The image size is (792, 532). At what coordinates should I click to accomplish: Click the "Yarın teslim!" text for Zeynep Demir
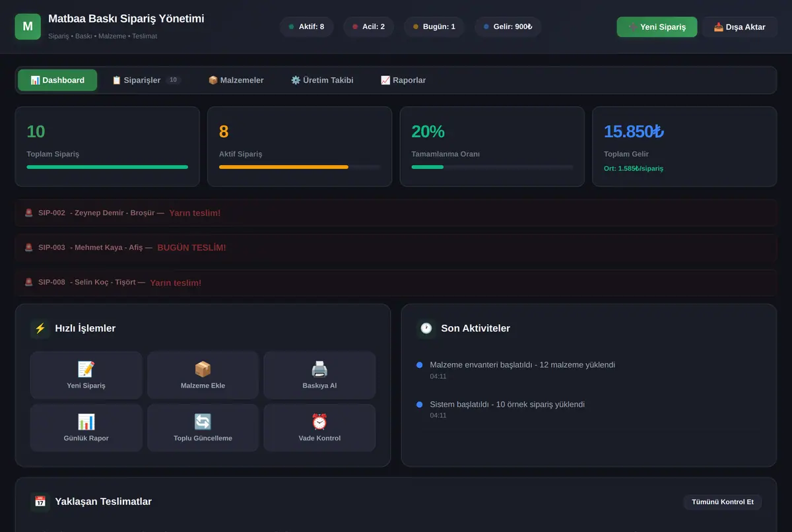coord(195,213)
